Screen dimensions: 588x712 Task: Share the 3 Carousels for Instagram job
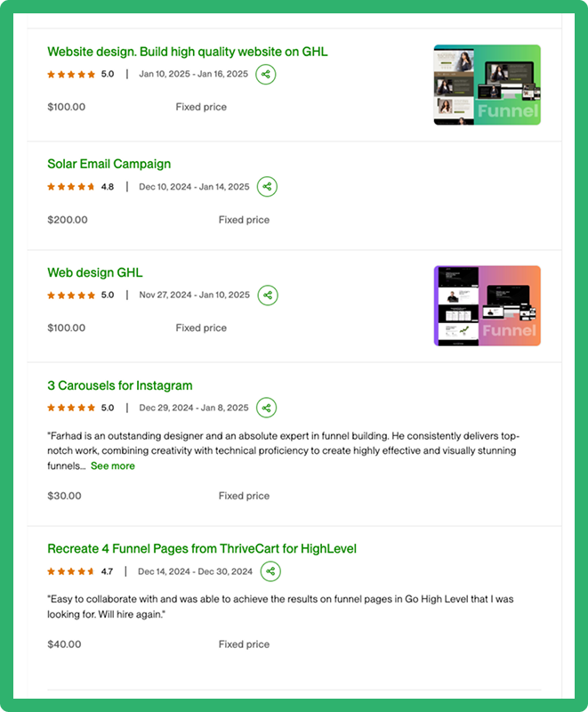click(x=266, y=408)
